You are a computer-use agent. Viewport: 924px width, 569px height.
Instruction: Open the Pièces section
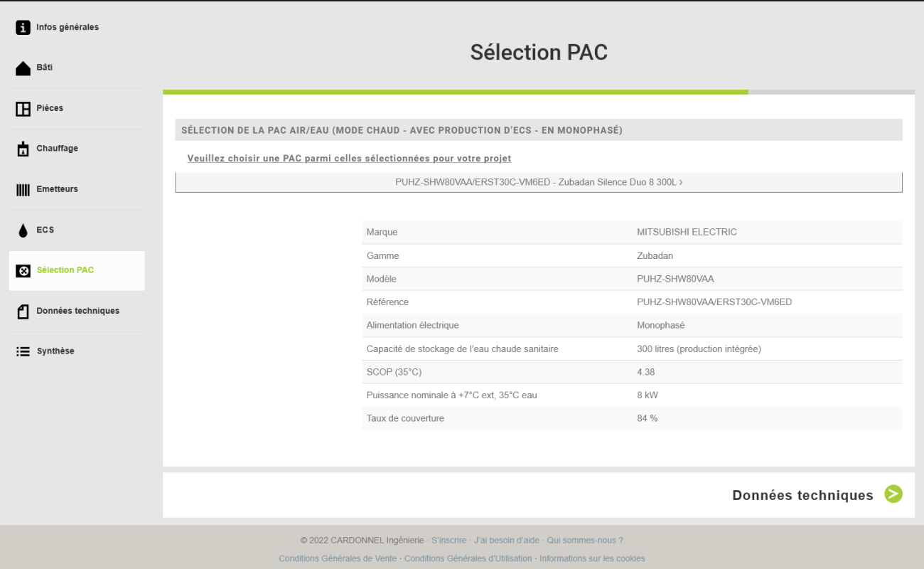click(77, 109)
